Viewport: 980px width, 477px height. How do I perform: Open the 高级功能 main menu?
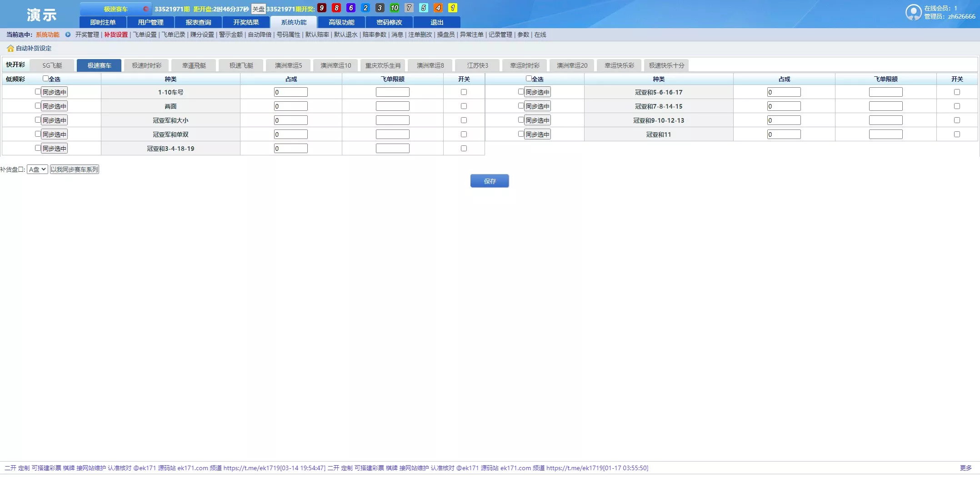[341, 22]
